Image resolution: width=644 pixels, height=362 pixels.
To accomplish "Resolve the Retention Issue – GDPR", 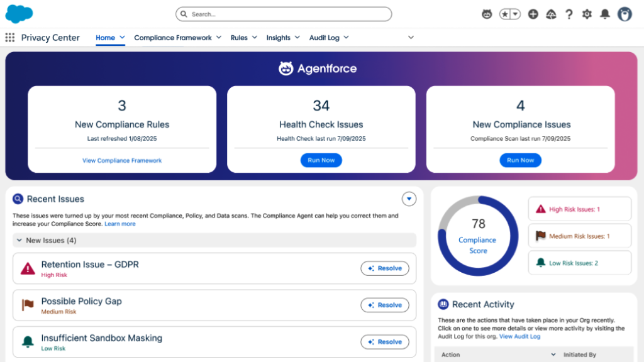I will pos(385,268).
